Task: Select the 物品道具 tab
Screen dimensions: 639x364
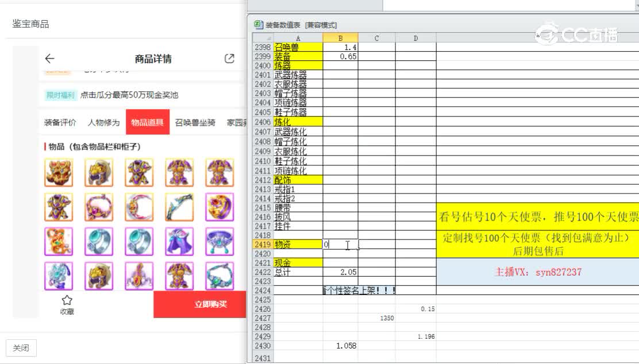Action: 148,122
